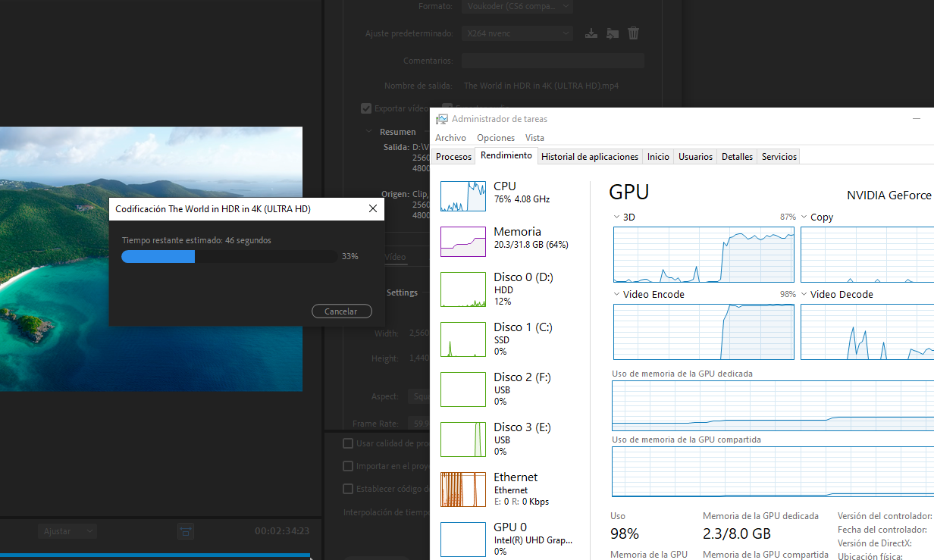Select the Memoria usage graph thumbnail

pos(463,242)
